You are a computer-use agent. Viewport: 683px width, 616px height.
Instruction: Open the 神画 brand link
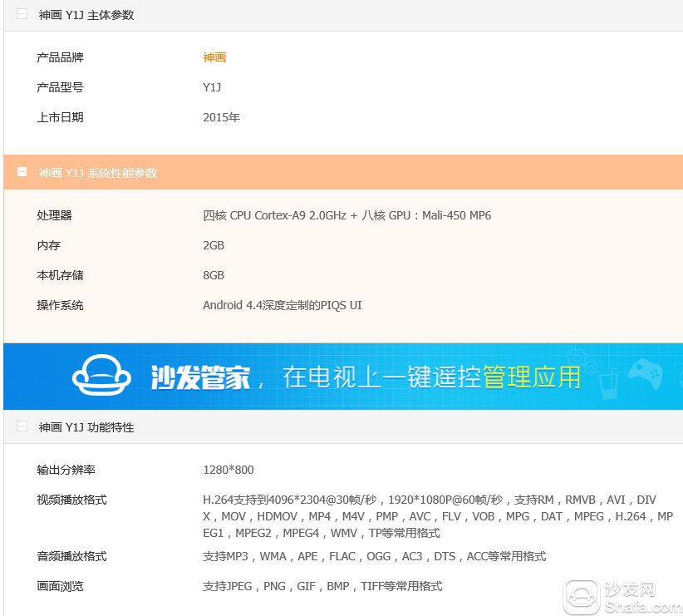[x=214, y=57]
